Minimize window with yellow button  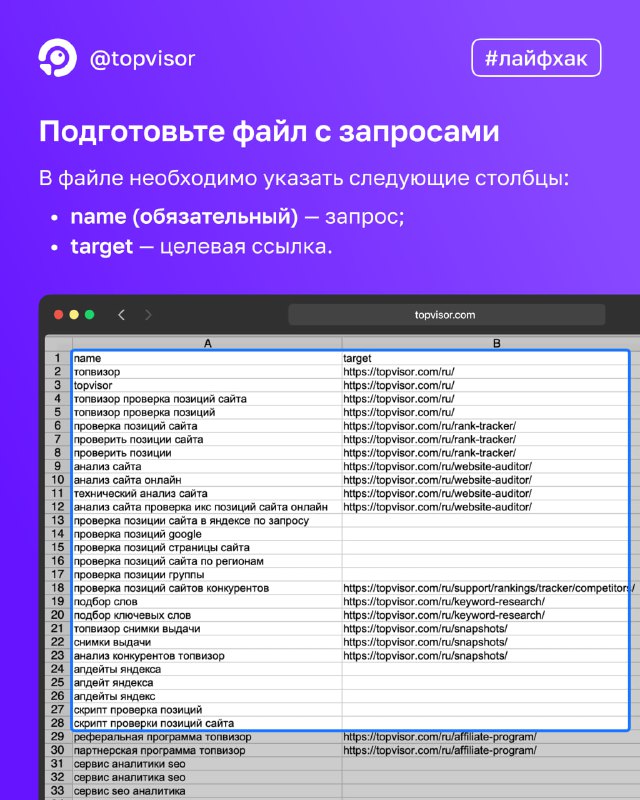click(74, 315)
